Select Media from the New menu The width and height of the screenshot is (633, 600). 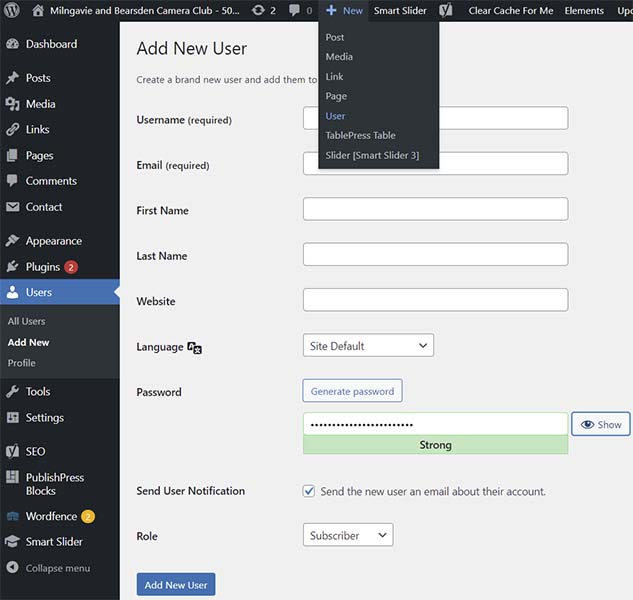(339, 57)
